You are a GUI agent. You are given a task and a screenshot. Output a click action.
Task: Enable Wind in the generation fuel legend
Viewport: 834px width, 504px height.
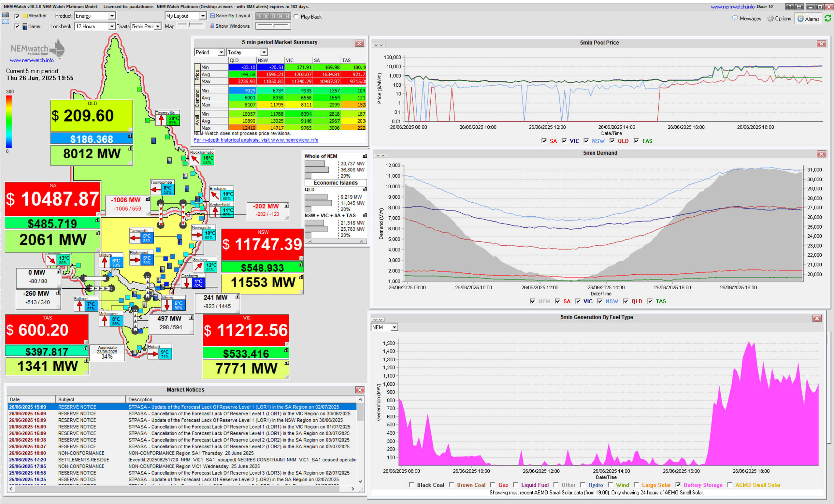[610, 485]
